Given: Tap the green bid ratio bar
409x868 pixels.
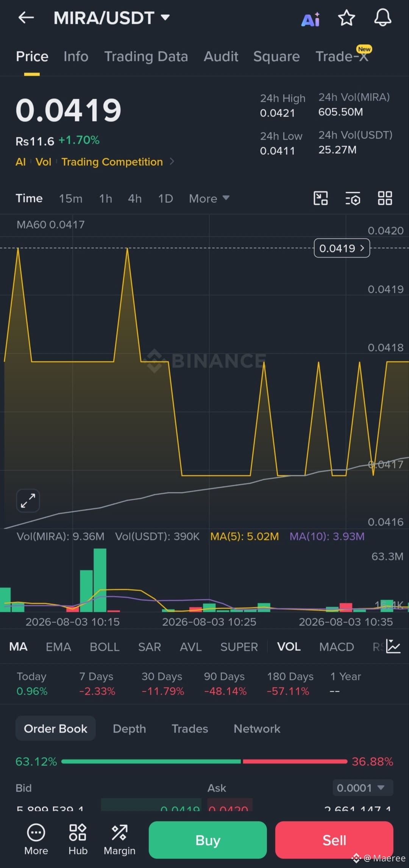Looking at the screenshot, I should click(151, 761).
